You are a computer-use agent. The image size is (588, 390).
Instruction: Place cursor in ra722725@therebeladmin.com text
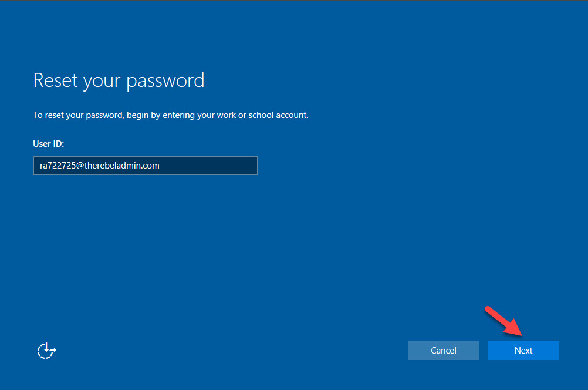point(96,166)
